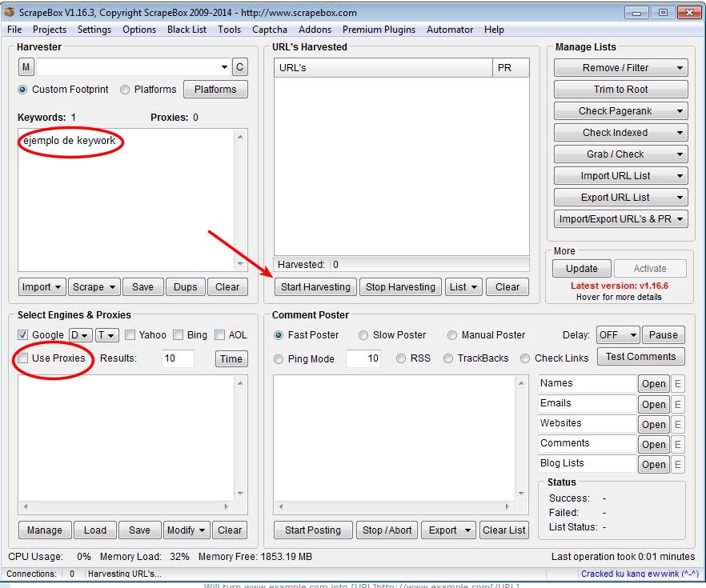Screen dimensions: 706x588
Task: Enable the Bing engine checkbox
Action: (x=179, y=334)
